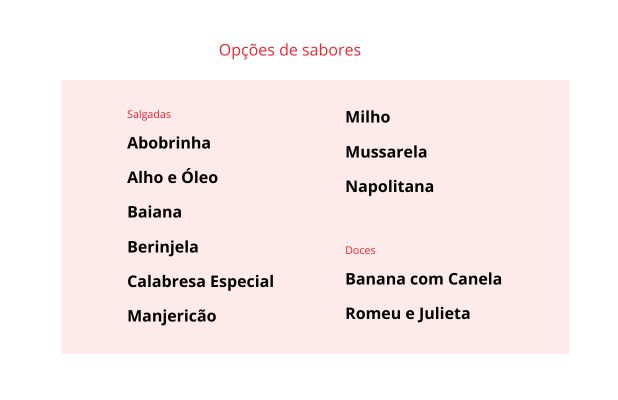Click the word Óleo in savory list
618x400 pixels.
(199, 177)
